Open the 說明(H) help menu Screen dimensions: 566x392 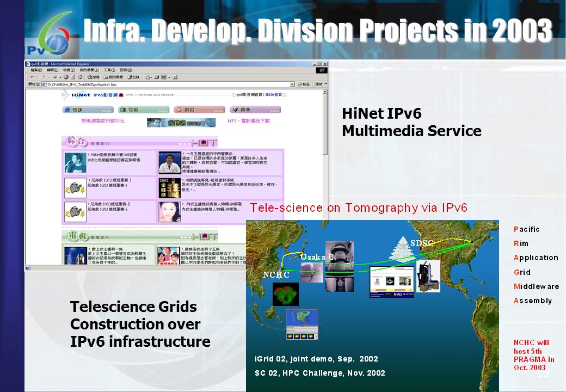pyautogui.click(x=126, y=70)
